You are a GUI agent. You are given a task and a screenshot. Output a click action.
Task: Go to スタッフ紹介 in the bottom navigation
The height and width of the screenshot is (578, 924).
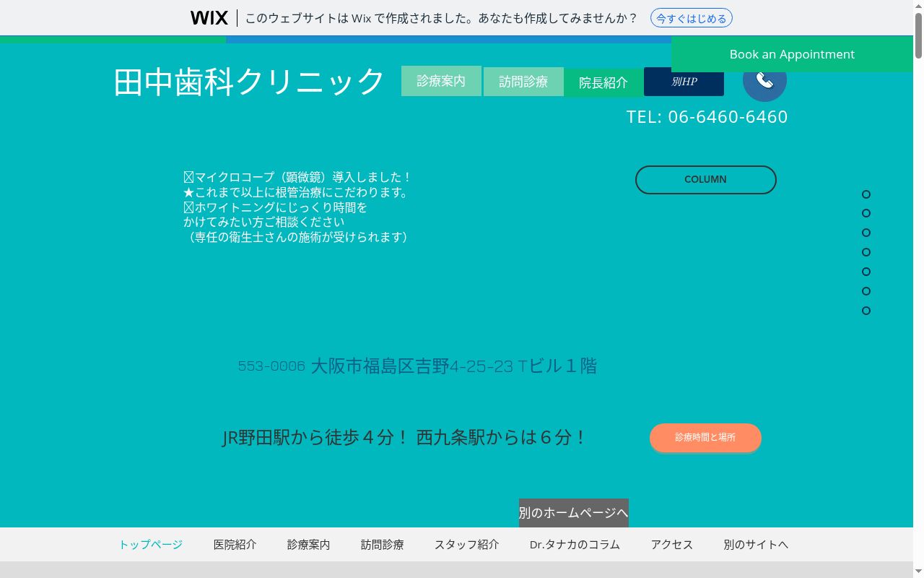[x=467, y=545]
